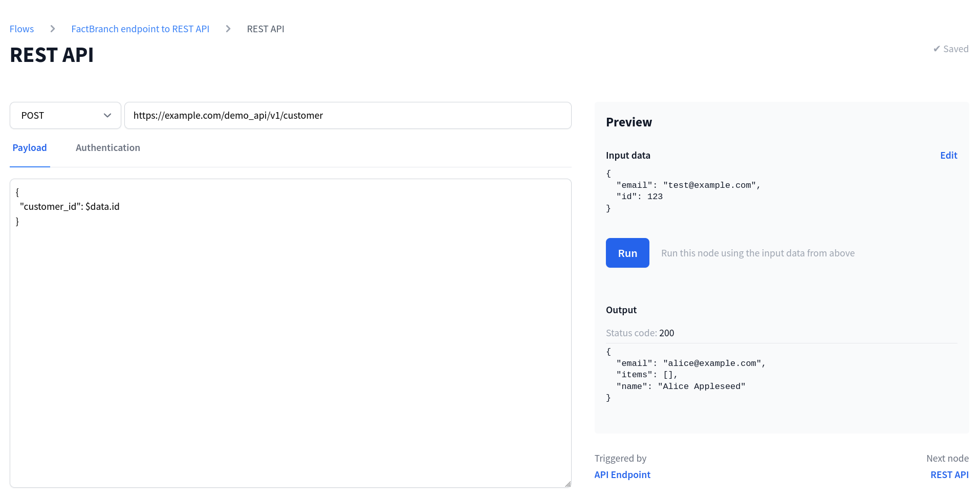Viewport: 980px width, 497px height.
Task: Edit the Input data JSON
Action: coord(948,155)
